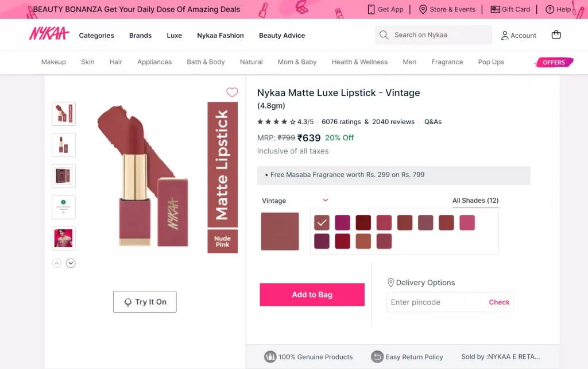Open the Vintage shade dropdown
Image resolution: width=588 pixels, height=369 pixels.
click(325, 200)
